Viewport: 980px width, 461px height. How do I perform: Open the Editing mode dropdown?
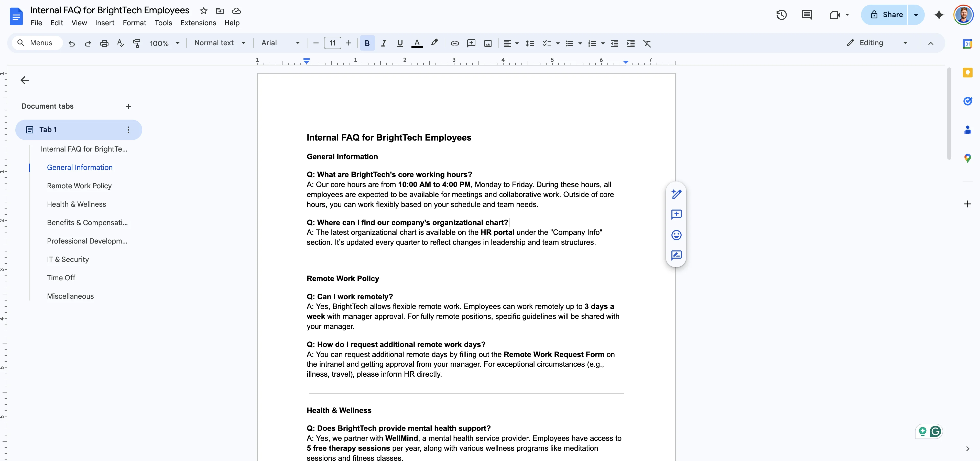tap(877, 43)
